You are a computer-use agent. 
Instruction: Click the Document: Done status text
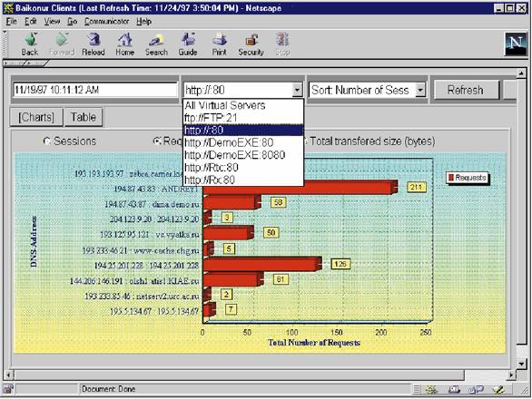click(108, 389)
